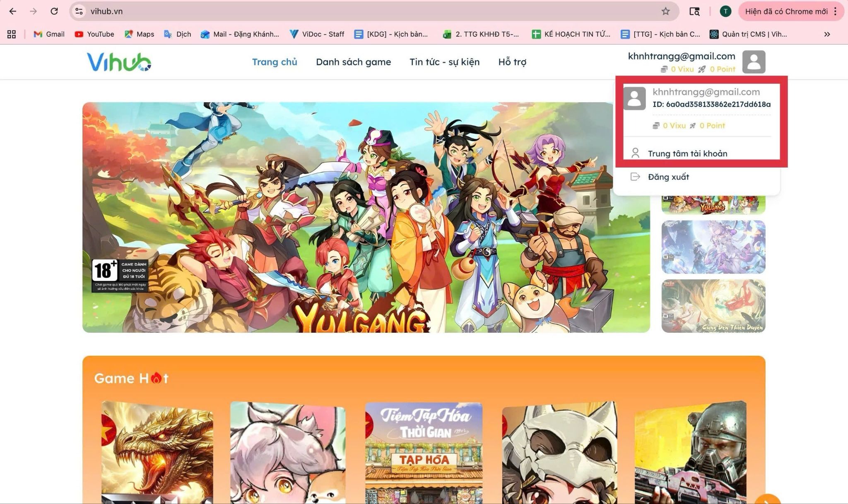Open Danh sách game menu
Viewport: 848px width, 504px height.
point(353,62)
